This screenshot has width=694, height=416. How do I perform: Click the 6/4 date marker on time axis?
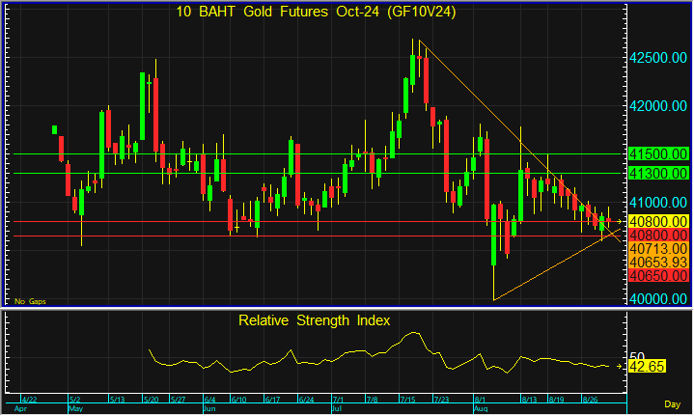[x=210, y=400]
